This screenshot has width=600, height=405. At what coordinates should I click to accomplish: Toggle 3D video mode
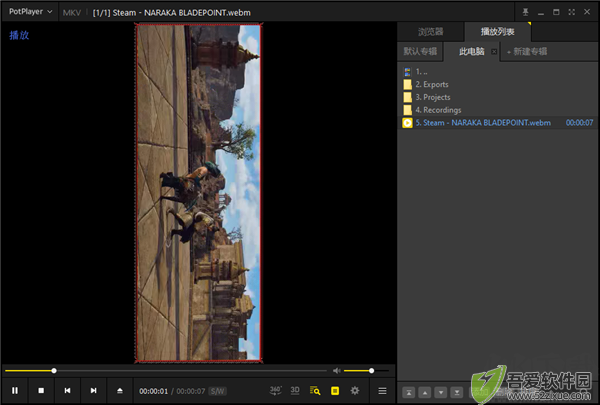[x=295, y=390]
